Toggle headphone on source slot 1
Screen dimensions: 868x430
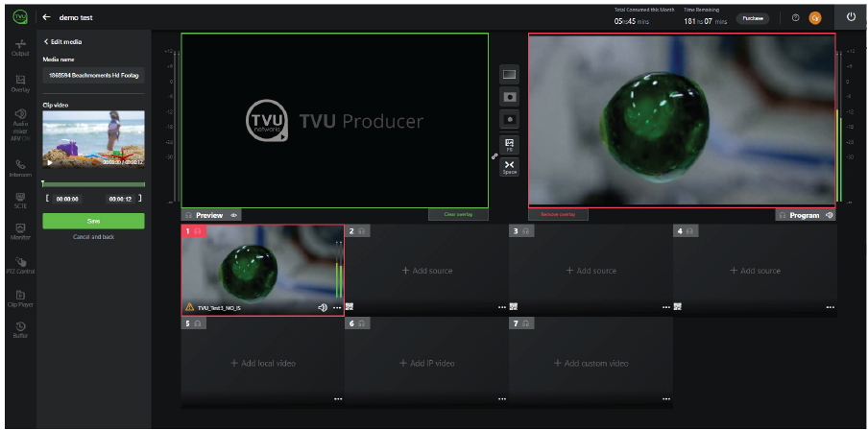[x=198, y=230]
